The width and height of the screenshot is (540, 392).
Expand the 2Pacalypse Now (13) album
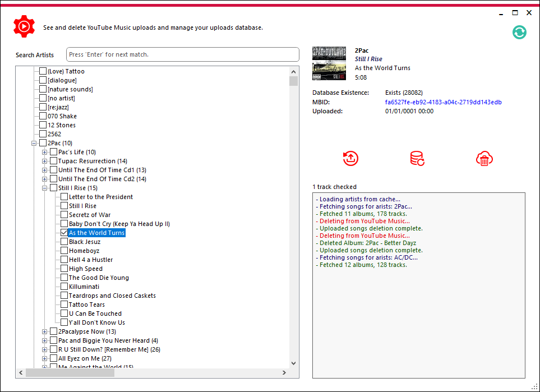(44, 332)
